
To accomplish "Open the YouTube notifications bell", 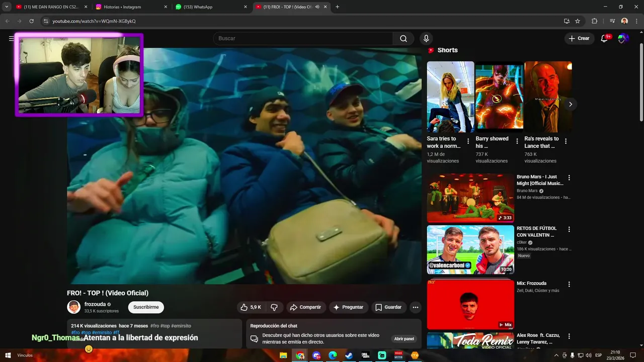I will [605, 38].
